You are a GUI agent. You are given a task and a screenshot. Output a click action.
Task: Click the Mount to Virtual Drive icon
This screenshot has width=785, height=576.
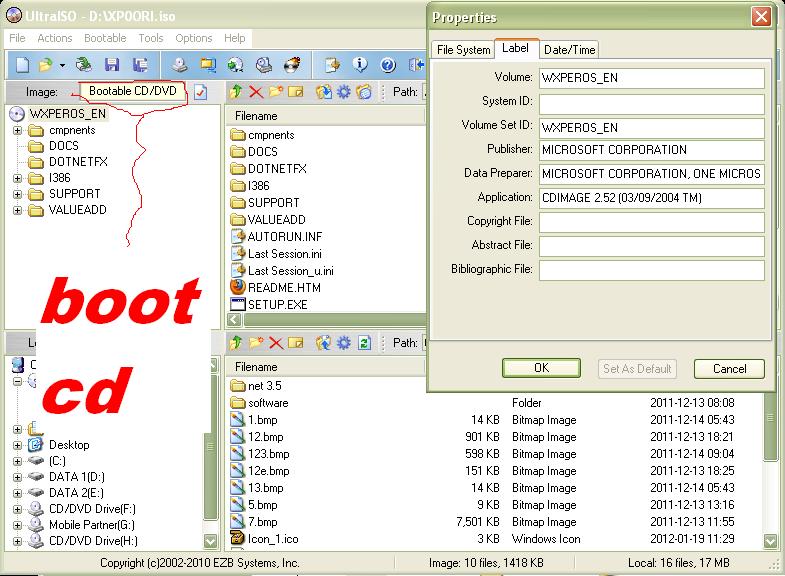pyautogui.click(x=264, y=65)
